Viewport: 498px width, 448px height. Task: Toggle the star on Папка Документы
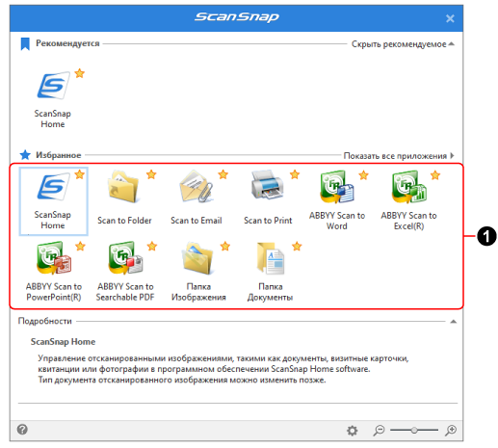coord(297,247)
